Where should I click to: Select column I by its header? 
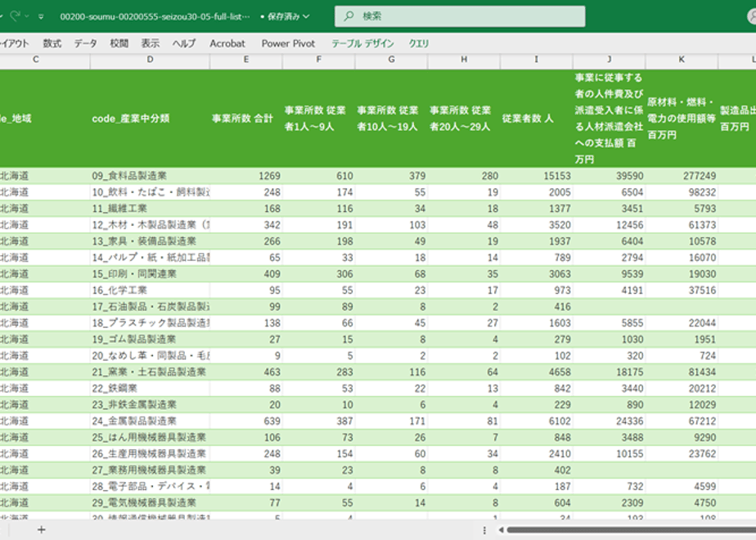pyautogui.click(x=536, y=60)
